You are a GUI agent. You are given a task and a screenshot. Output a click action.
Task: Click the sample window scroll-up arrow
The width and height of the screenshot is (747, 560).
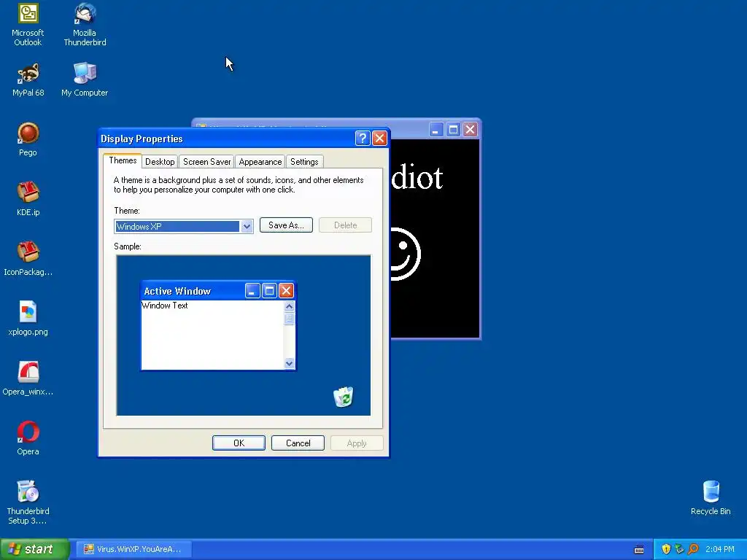[x=289, y=306]
